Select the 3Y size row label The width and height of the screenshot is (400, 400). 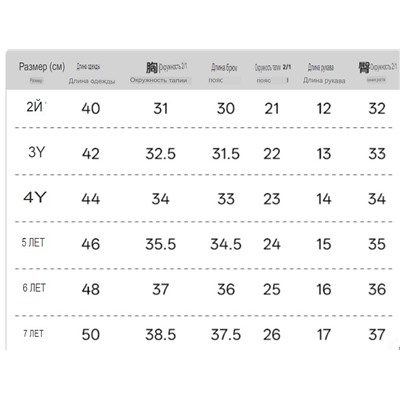(36, 152)
